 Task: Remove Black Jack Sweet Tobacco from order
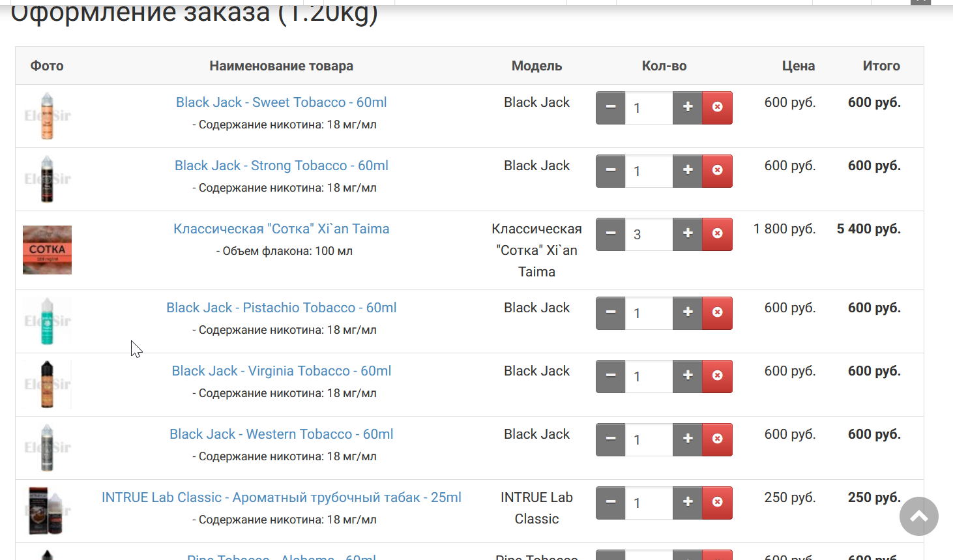click(x=718, y=108)
